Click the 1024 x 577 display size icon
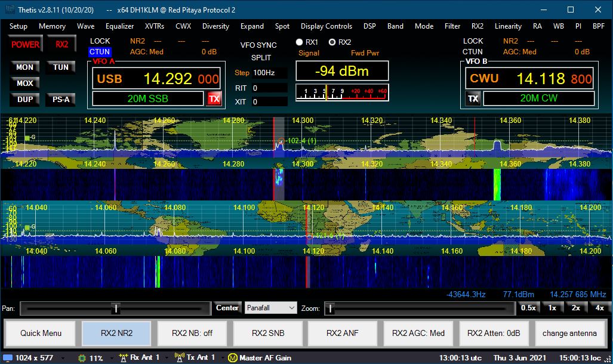This screenshot has width=613, height=364. coord(8,357)
